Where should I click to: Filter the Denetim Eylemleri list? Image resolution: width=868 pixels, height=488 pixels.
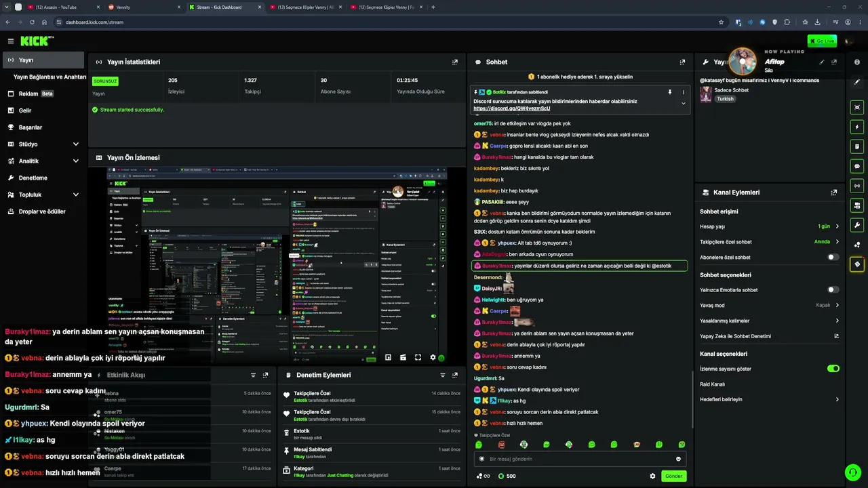pyautogui.click(x=443, y=375)
